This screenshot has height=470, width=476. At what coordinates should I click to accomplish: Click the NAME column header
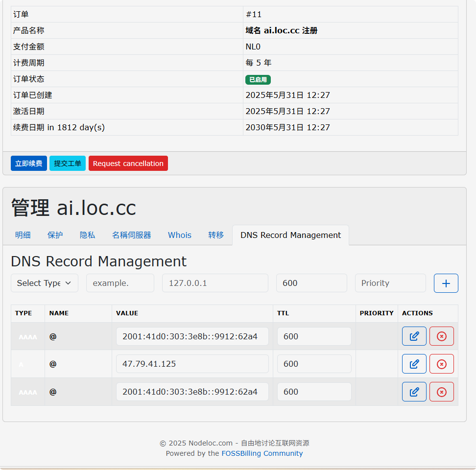pos(59,313)
